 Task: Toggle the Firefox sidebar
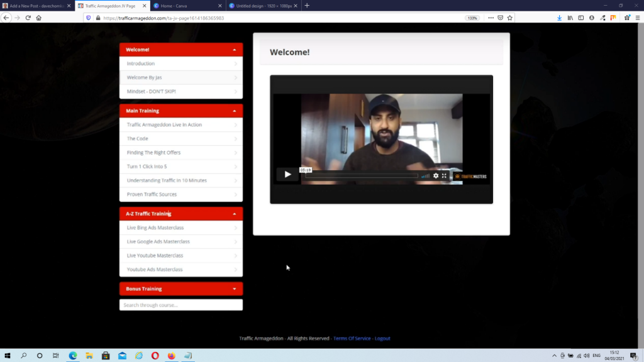coord(580,18)
